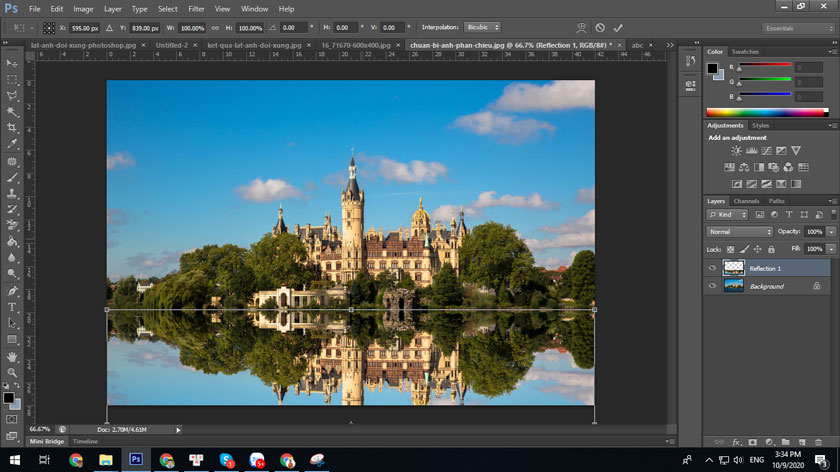Screen dimensions: 840x472
Task: Select the Horizontal Type tool
Action: (12, 307)
